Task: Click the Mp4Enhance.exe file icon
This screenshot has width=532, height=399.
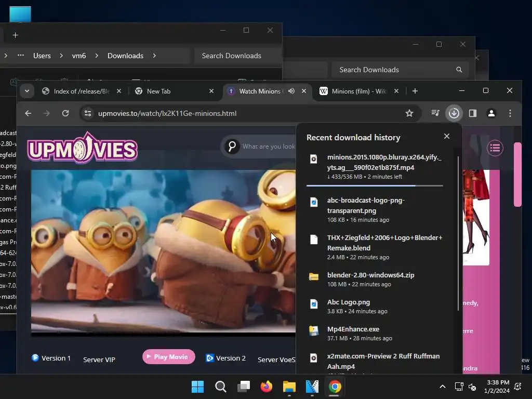Action: [x=314, y=330]
